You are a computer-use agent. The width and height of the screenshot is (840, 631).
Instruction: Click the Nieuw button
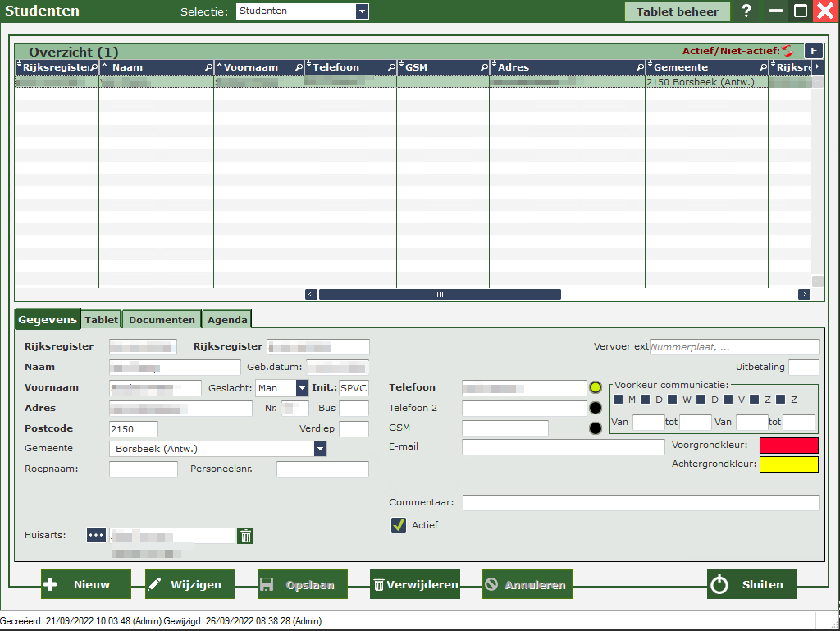(x=86, y=585)
